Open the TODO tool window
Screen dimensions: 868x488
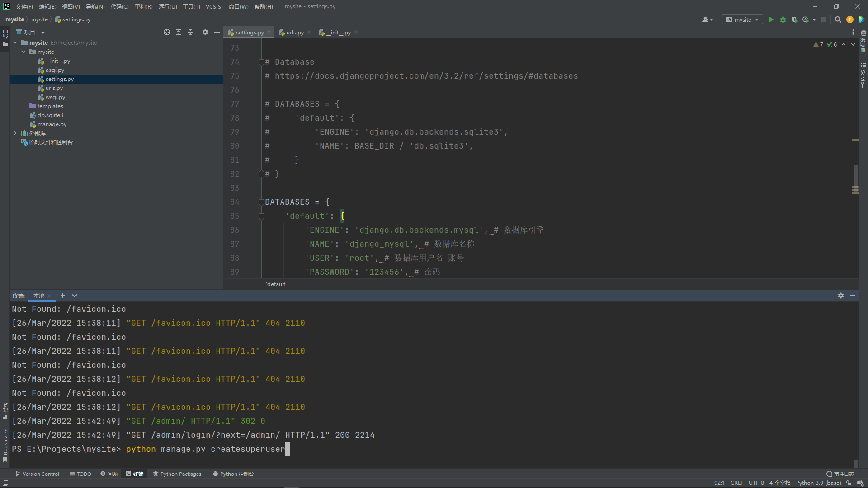tap(80, 474)
